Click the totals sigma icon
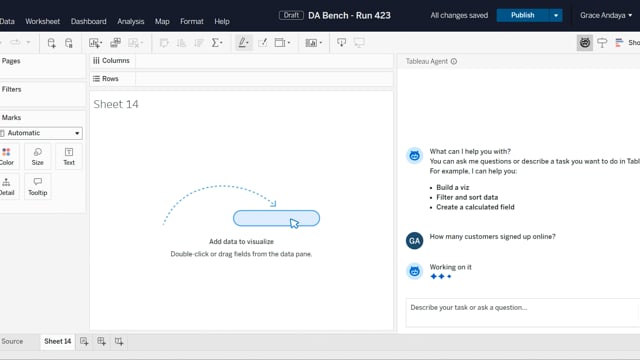This screenshot has width=640, height=360. [217, 42]
